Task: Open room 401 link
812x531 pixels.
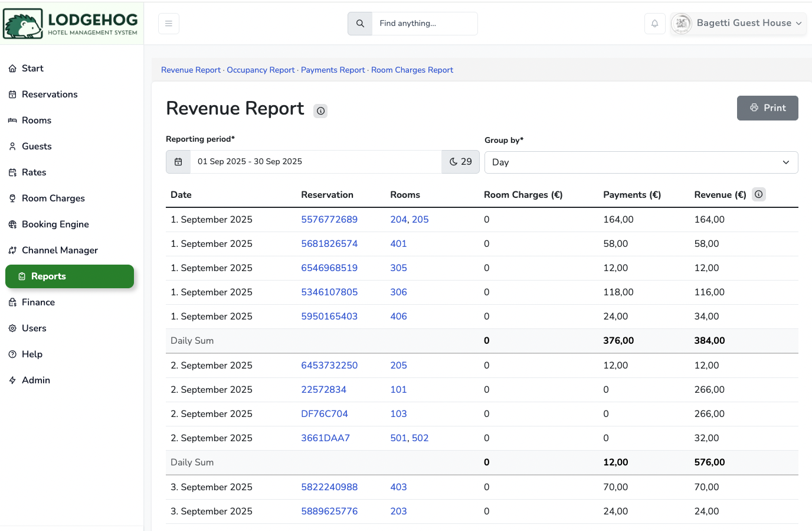Action: [x=398, y=244]
